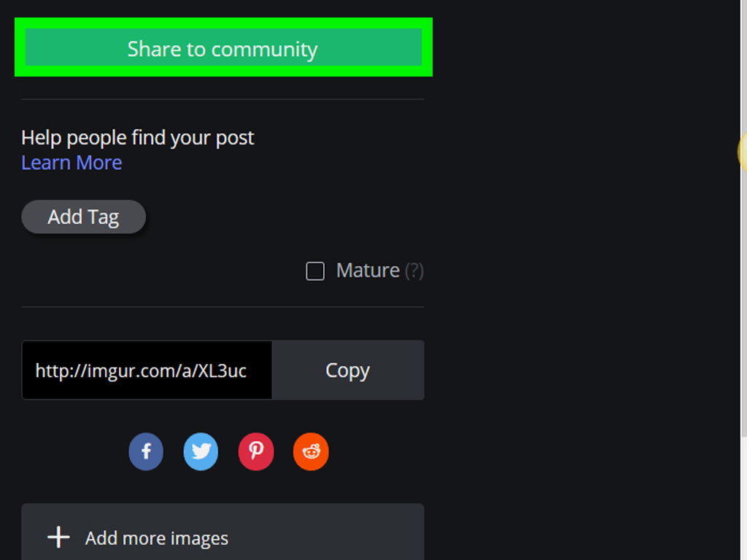Toggle the Mature content flag on

click(x=315, y=271)
